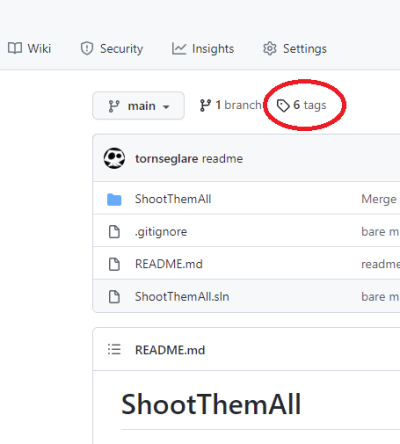Open the readme commit message
Viewport: 400px width, 444px height.
[x=222, y=159]
